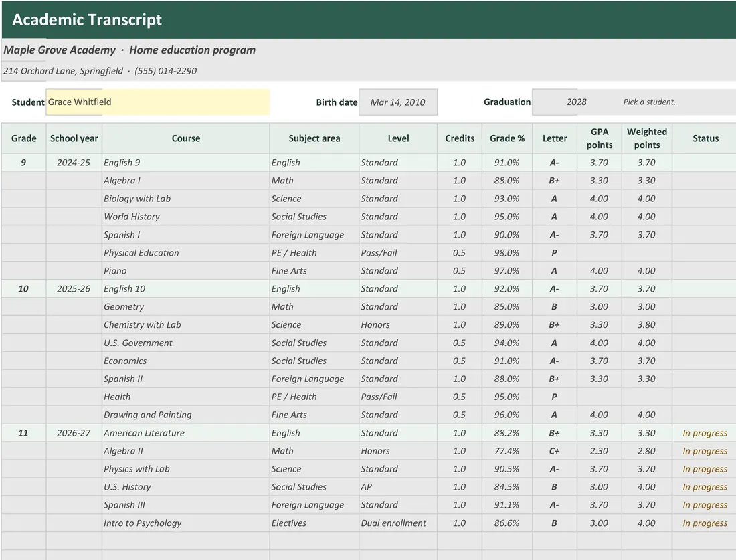
Task: Click the Algebra II course cell
Action: point(186,451)
